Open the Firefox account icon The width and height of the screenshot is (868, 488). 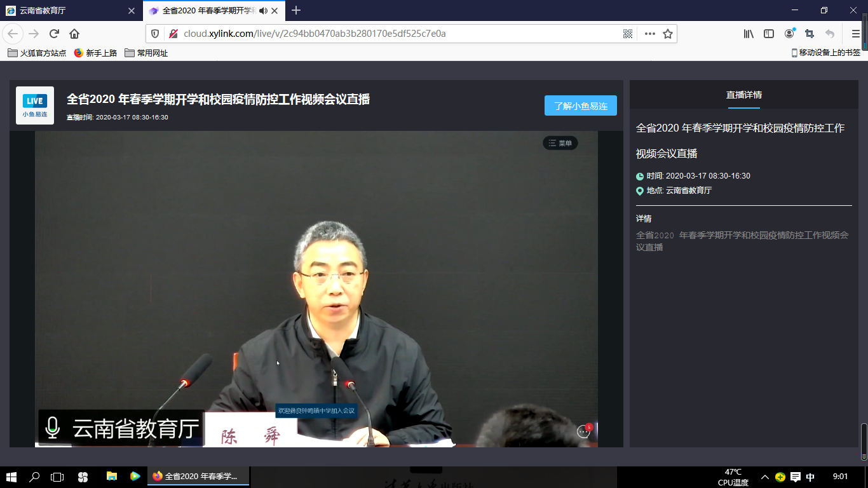point(789,34)
